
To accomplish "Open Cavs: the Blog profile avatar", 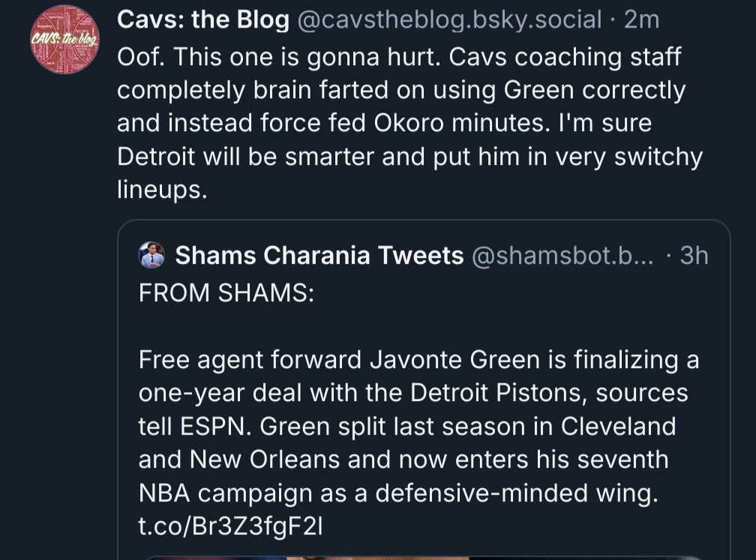I will coord(65,39).
